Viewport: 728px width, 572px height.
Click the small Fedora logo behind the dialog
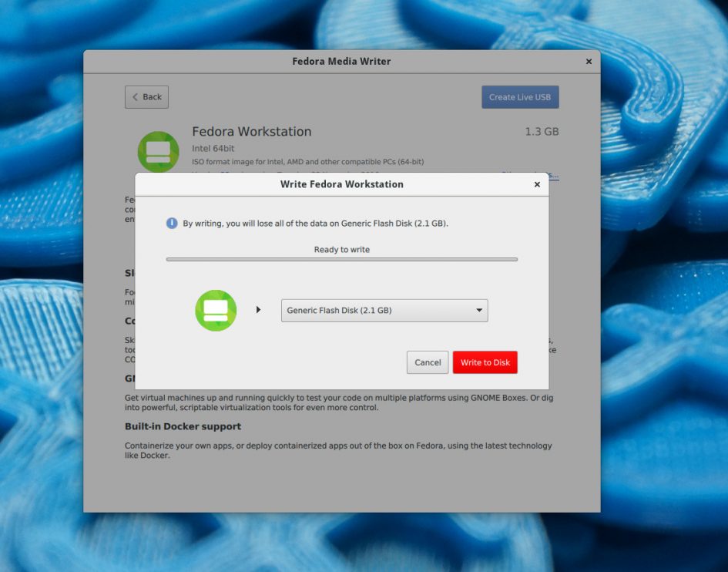point(158,151)
